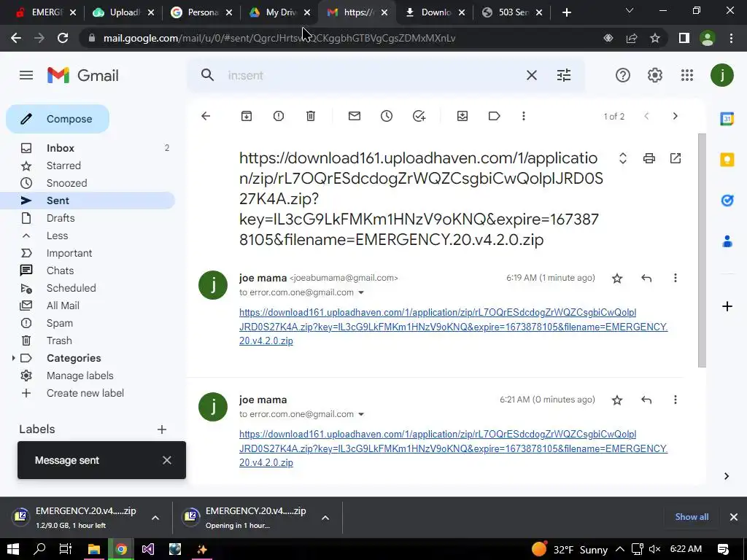Image resolution: width=747 pixels, height=560 pixels.
Task: Show recipient details of 6:21 AM message
Action: 361,414
